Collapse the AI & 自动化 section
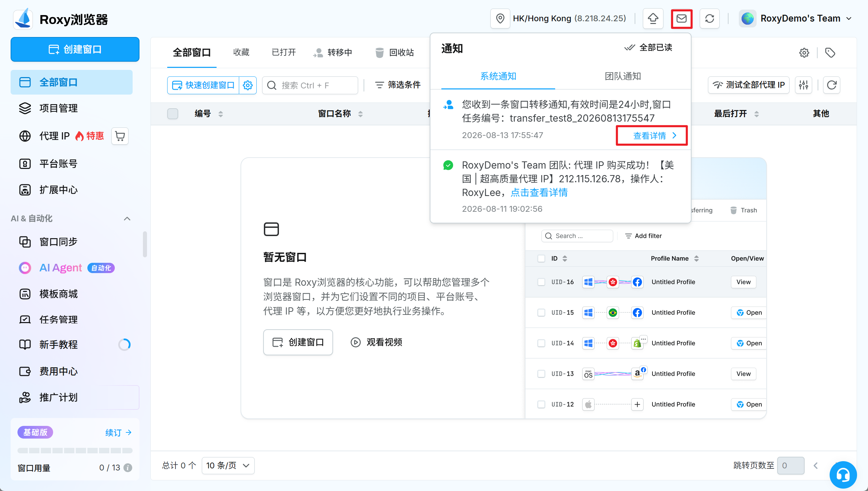This screenshot has width=868, height=491. point(127,219)
